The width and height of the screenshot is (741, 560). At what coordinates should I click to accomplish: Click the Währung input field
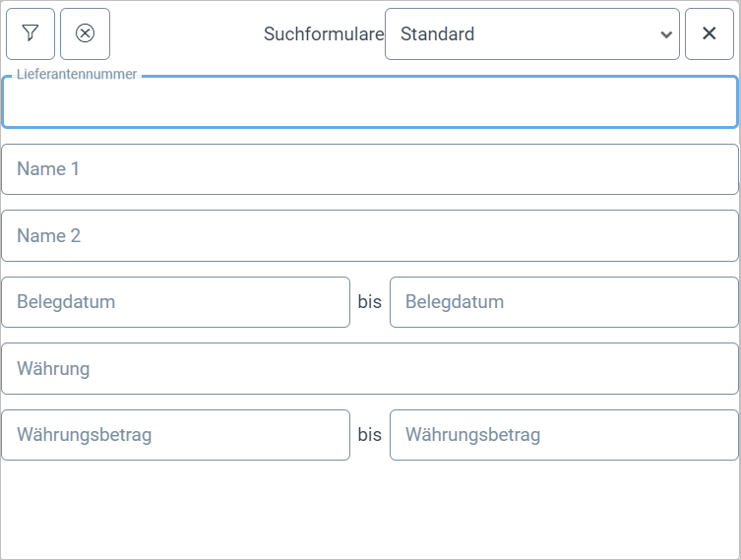[369, 369]
